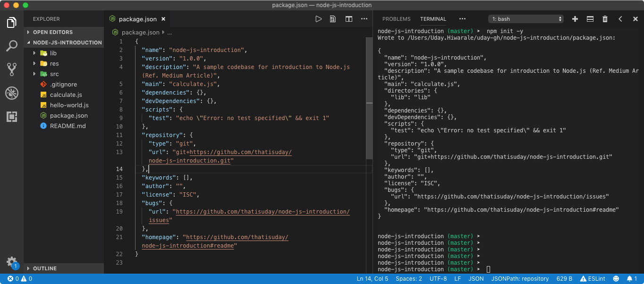Close the package.json editor tab
The image size is (644, 284).
click(163, 19)
